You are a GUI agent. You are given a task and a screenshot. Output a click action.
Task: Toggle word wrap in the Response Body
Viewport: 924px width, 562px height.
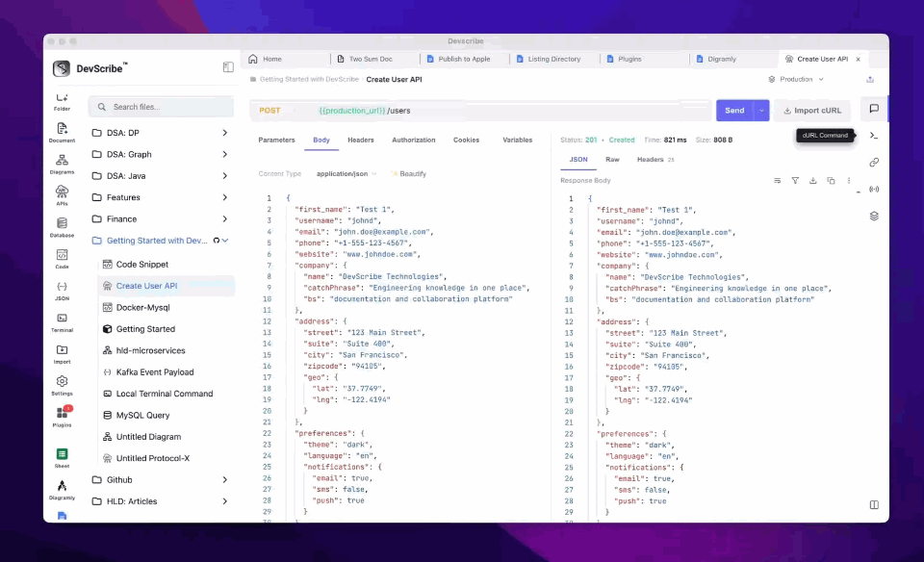[778, 181]
